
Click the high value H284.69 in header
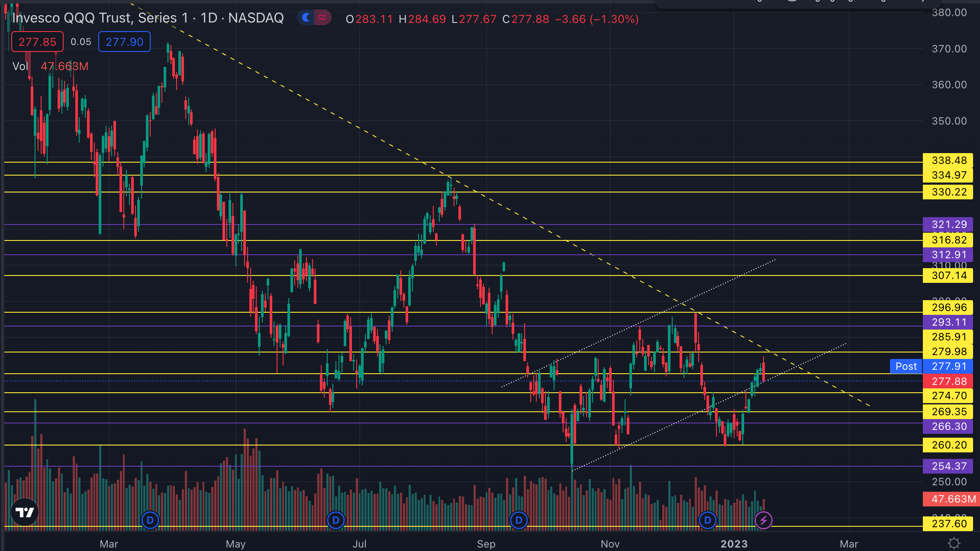pos(422,19)
